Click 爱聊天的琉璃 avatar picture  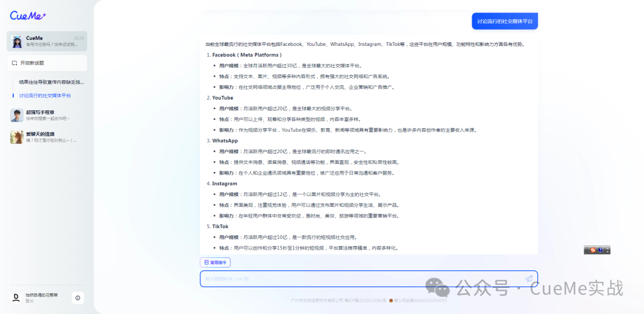[17, 137]
